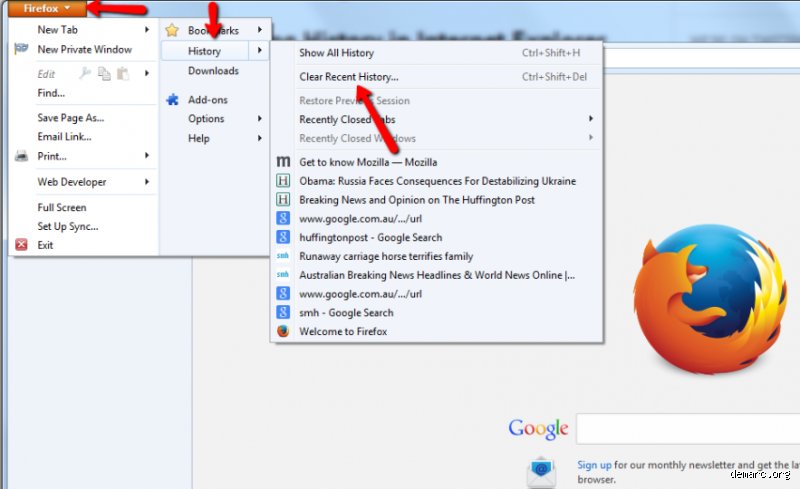The image size is (800, 489).
Task: Expand the Web Developer submenu arrow
Action: tap(147, 182)
